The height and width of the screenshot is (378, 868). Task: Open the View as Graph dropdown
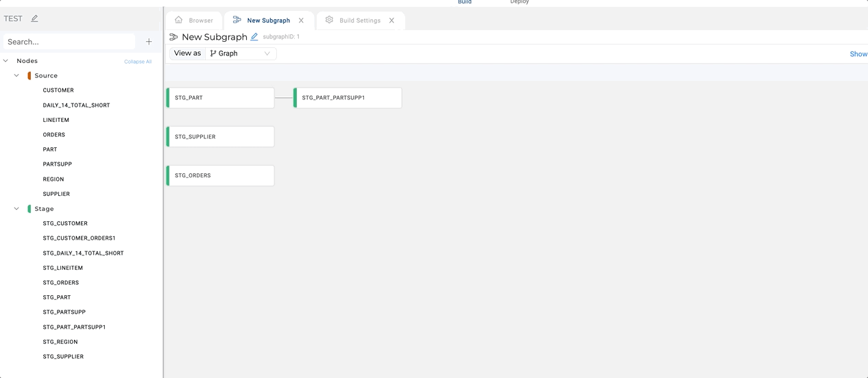pos(241,53)
